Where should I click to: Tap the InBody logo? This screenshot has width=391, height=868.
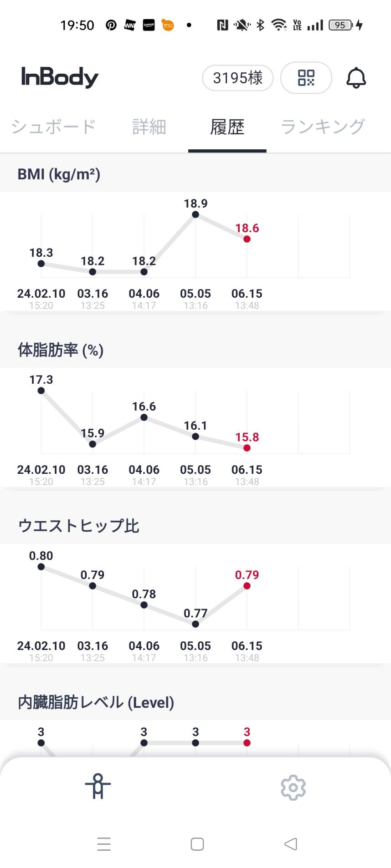[x=60, y=77]
